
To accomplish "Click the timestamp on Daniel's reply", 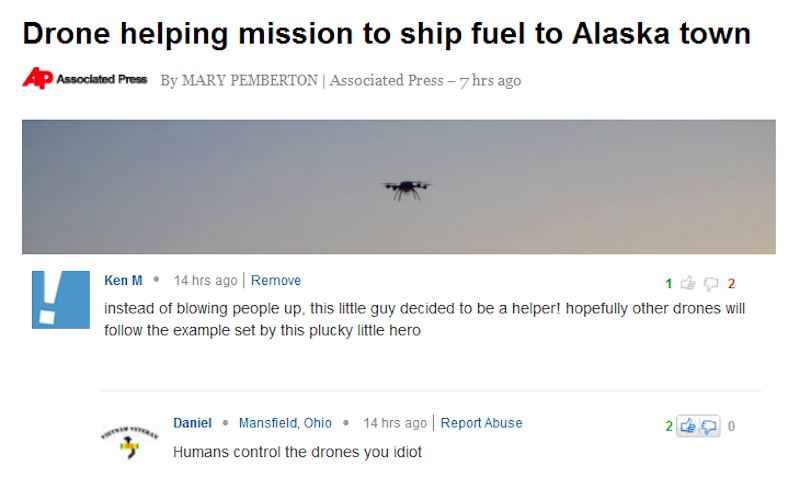I will pyautogui.click(x=394, y=423).
